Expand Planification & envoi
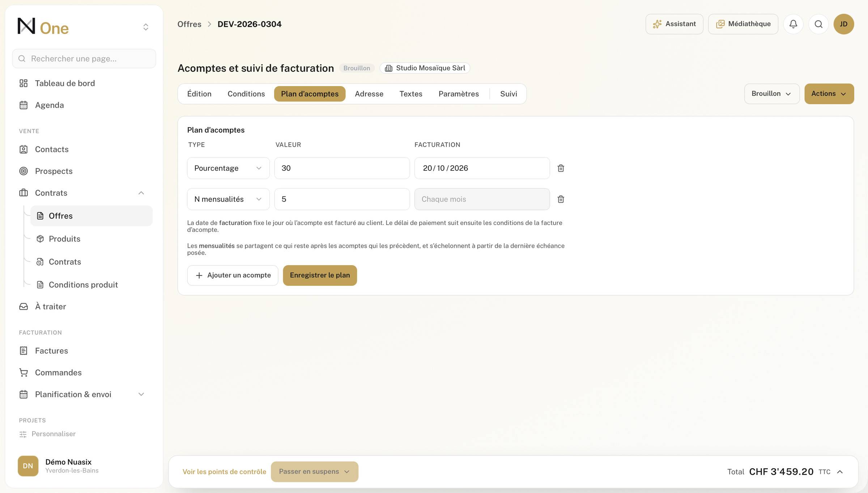Viewport: 868px width, 493px height. (141, 394)
